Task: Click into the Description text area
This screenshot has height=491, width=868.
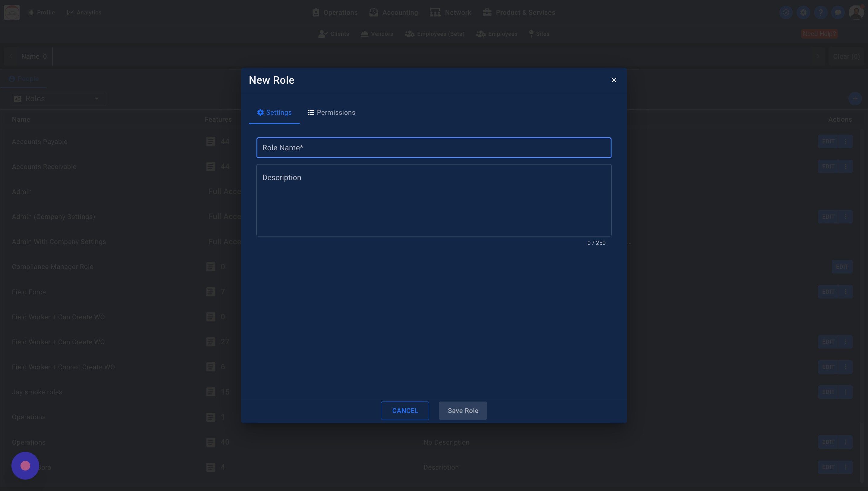Action: click(x=433, y=200)
